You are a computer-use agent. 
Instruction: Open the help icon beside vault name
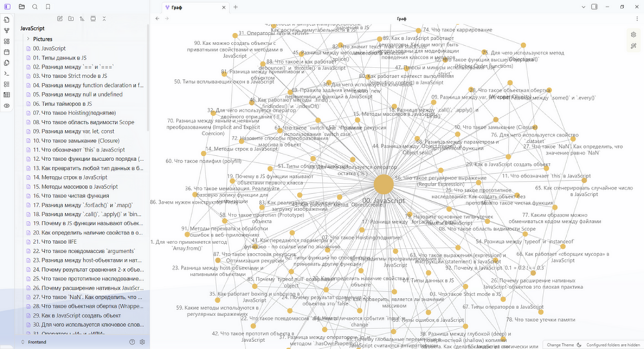pos(132,342)
